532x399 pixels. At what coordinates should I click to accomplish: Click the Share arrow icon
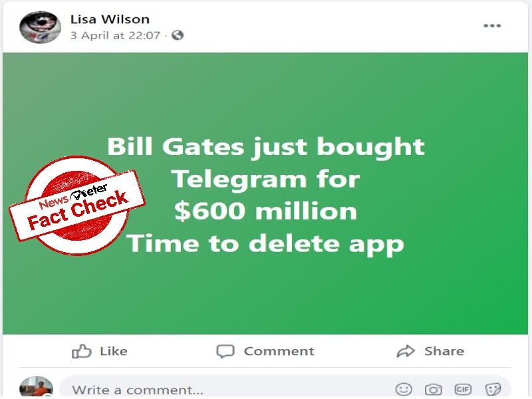pyautogui.click(x=406, y=351)
